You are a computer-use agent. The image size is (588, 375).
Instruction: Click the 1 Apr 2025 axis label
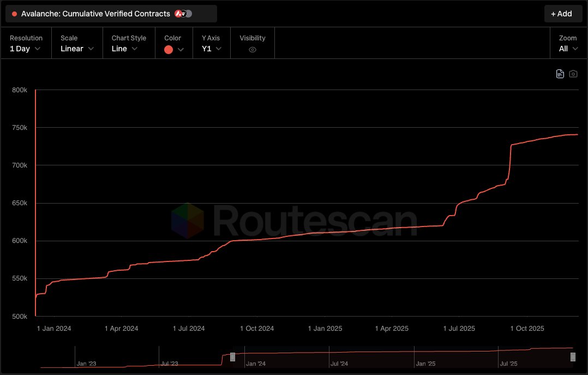point(392,329)
